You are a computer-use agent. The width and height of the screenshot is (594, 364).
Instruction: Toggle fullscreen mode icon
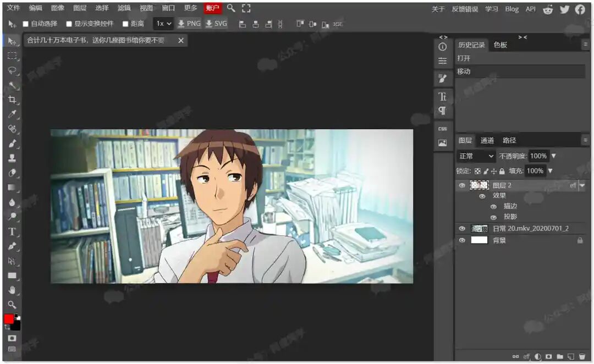tap(246, 8)
